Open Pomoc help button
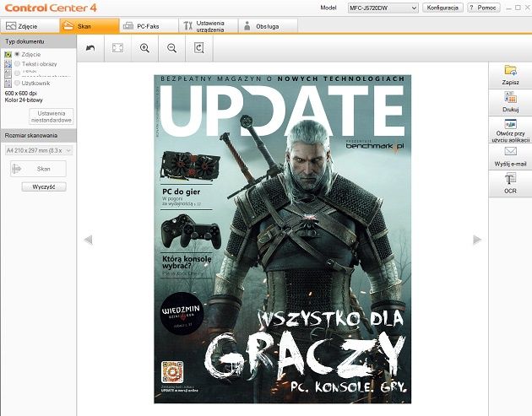Image resolution: width=532 pixels, height=416 pixels. point(484,8)
